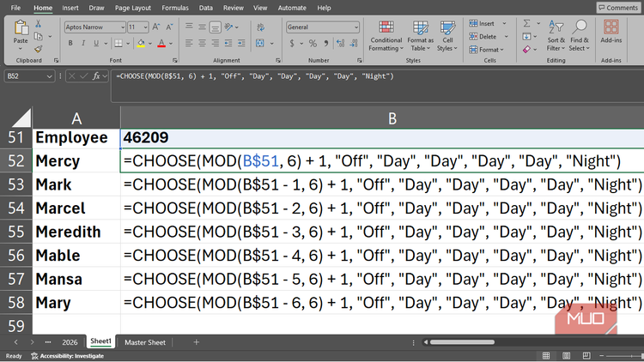Click the decrease decimal icon
This screenshot has width=644, height=362.
(x=354, y=43)
